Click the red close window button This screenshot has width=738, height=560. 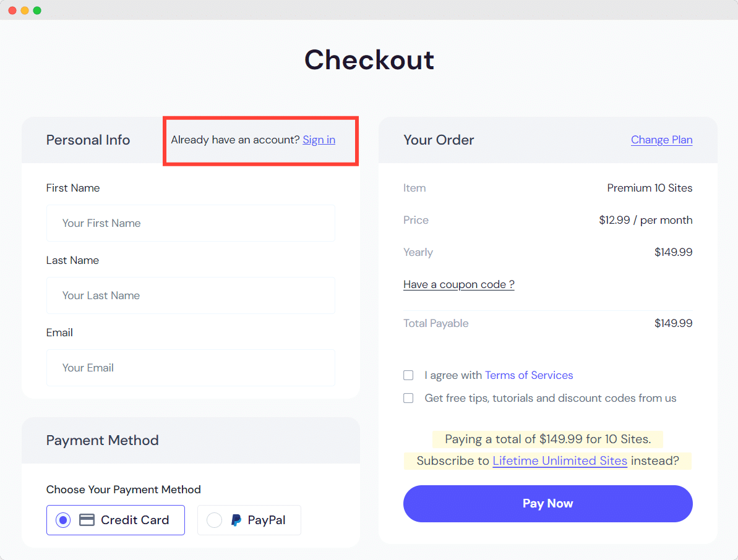coord(12,11)
